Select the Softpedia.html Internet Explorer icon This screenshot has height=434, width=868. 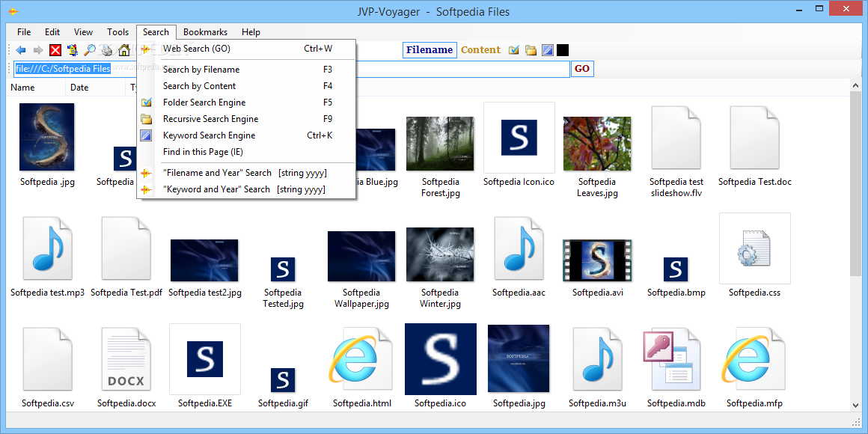tap(361, 358)
